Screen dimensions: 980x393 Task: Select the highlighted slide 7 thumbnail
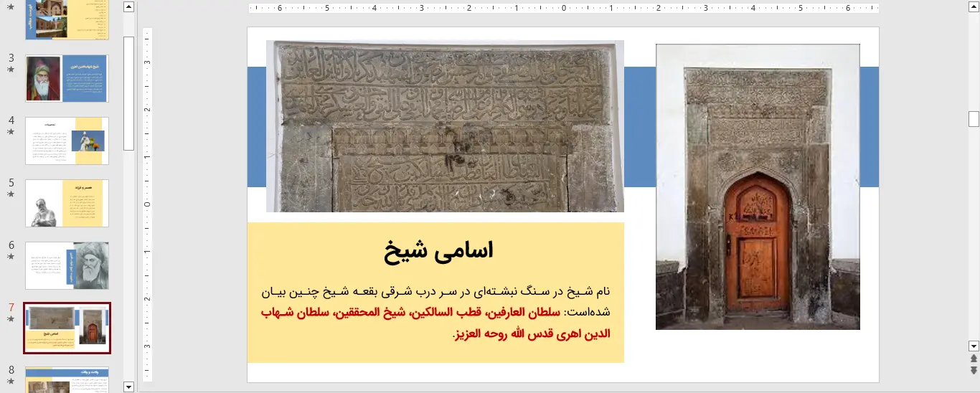67,328
